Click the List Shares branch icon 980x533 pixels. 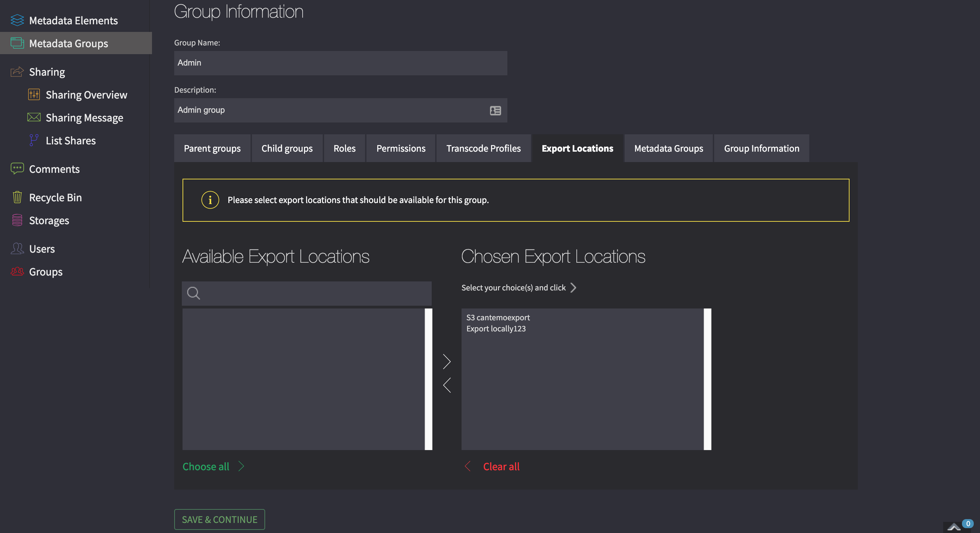[x=34, y=140]
